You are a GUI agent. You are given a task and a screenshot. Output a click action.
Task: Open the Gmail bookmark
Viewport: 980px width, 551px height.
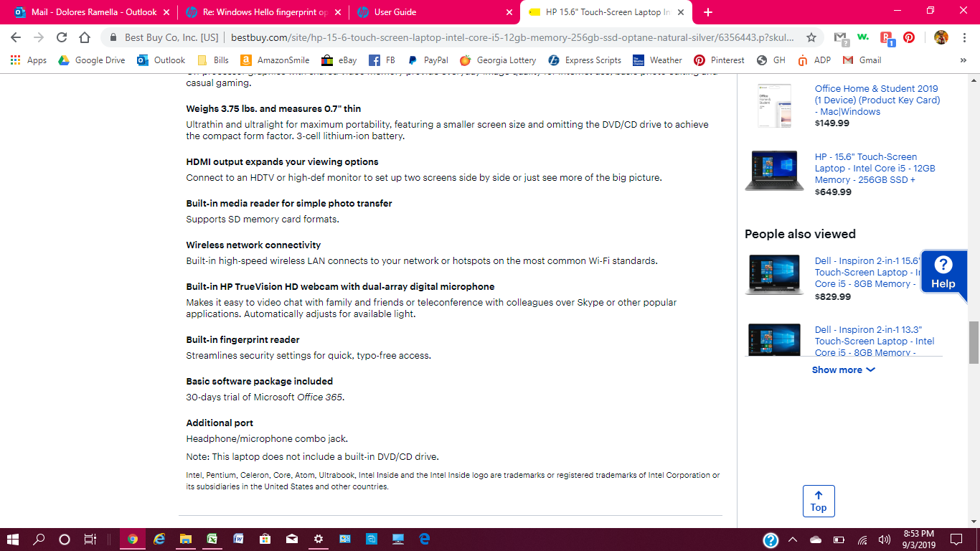click(862, 60)
